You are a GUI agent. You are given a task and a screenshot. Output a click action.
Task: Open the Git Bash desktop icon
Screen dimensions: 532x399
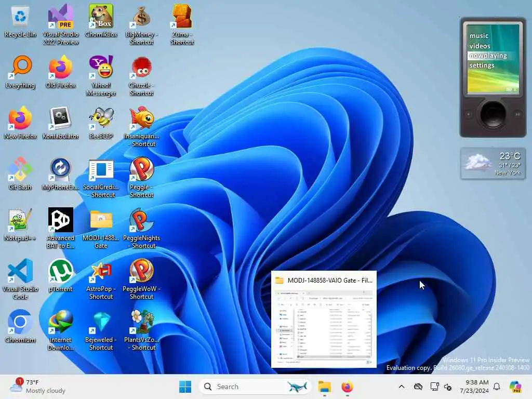[20, 174]
